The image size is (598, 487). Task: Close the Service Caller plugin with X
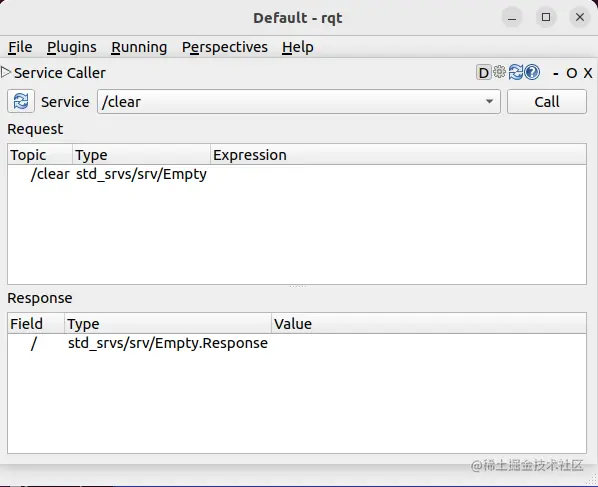588,73
